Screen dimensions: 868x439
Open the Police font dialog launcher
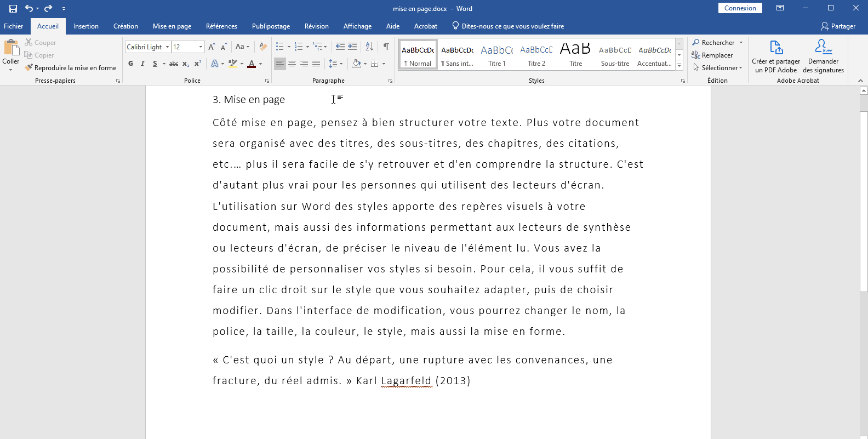[x=267, y=81]
